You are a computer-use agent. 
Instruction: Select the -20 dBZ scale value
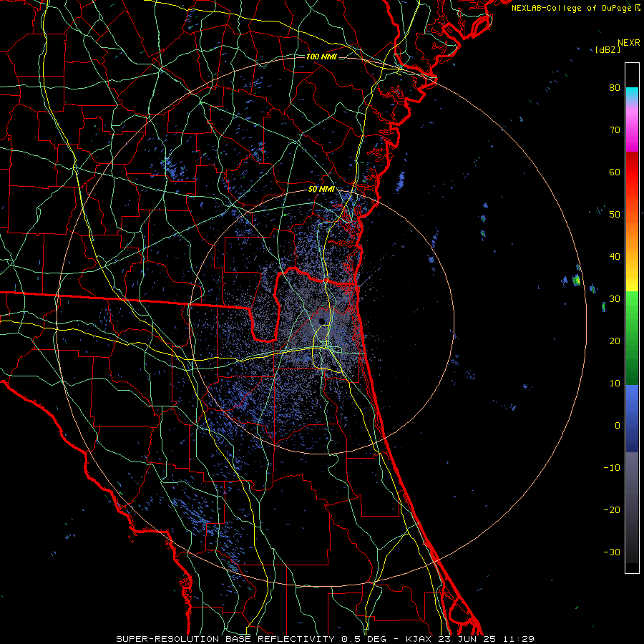[612, 510]
